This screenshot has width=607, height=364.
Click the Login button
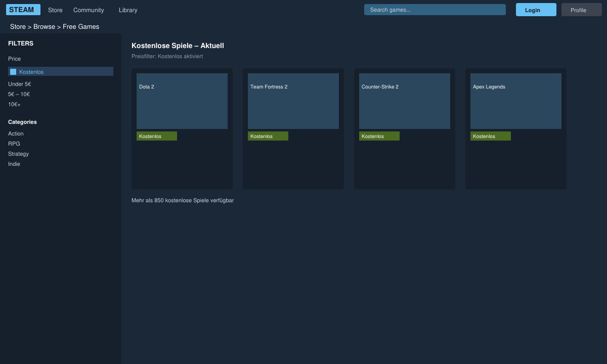point(536,10)
